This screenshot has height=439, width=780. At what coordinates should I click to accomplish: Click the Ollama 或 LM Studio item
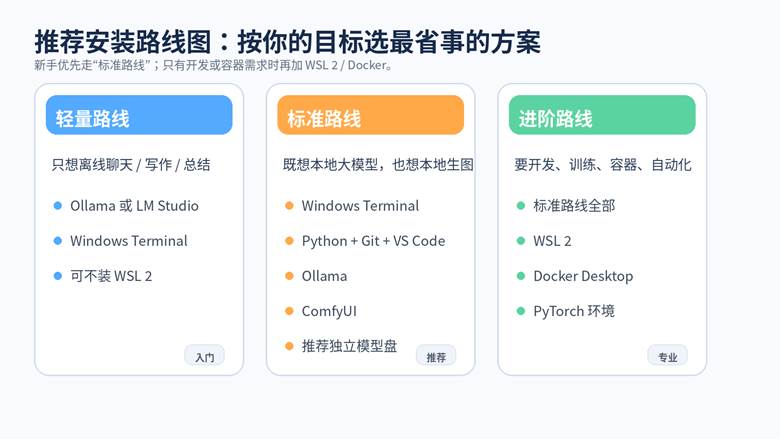[134, 206]
